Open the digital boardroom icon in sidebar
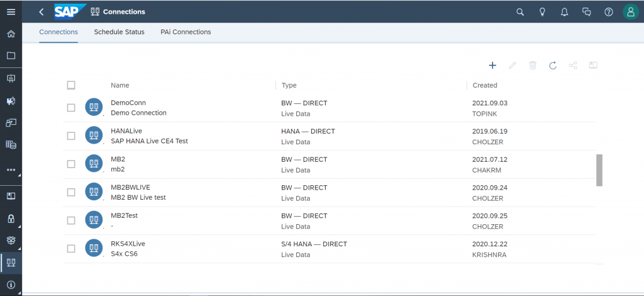 point(11,123)
